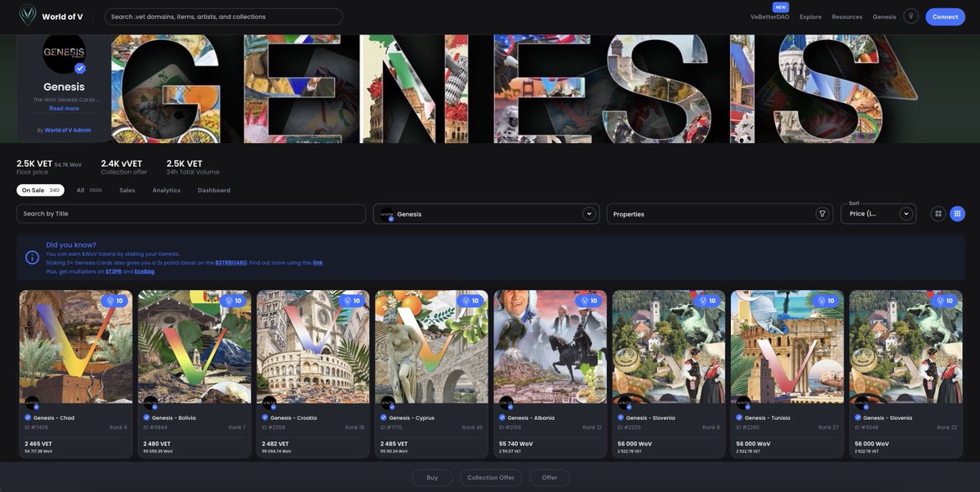The width and height of the screenshot is (980, 492).
Task: Click the 10 badge on Slovenia card #2239
Action: (x=707, y=301)
